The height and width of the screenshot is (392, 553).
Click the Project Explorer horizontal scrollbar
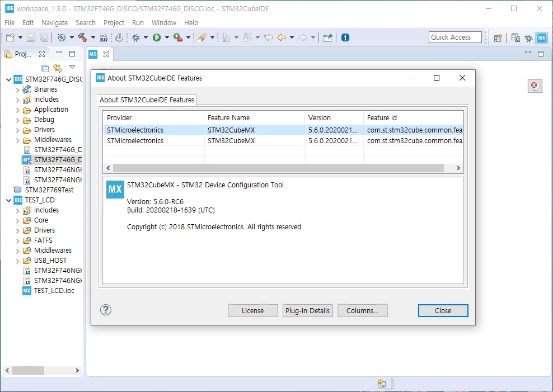pos(28,371)
